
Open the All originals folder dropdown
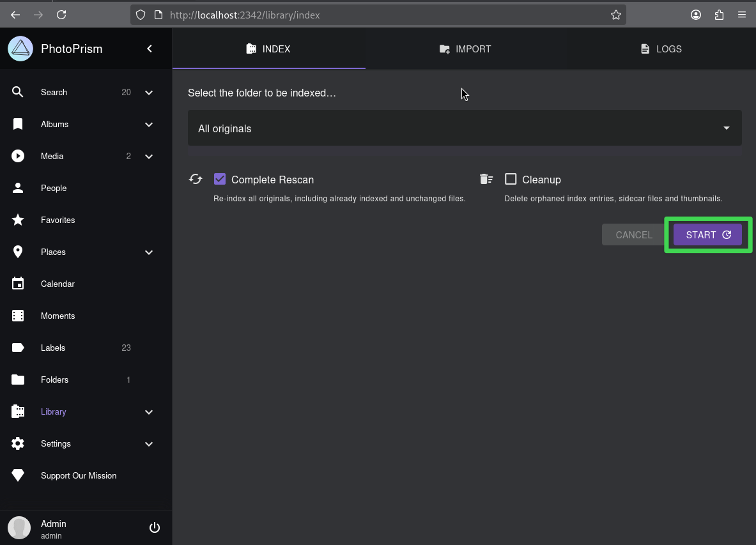click(464, 128)
